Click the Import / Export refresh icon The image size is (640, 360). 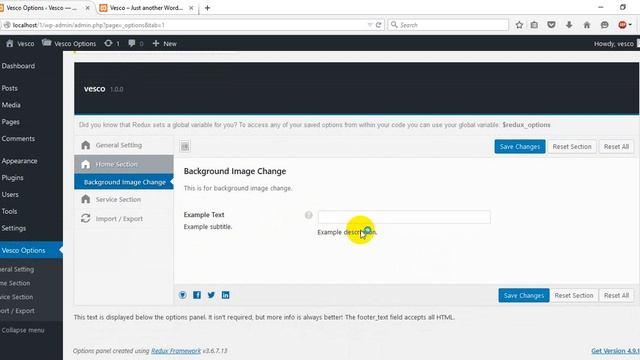(x=85, y=218)
